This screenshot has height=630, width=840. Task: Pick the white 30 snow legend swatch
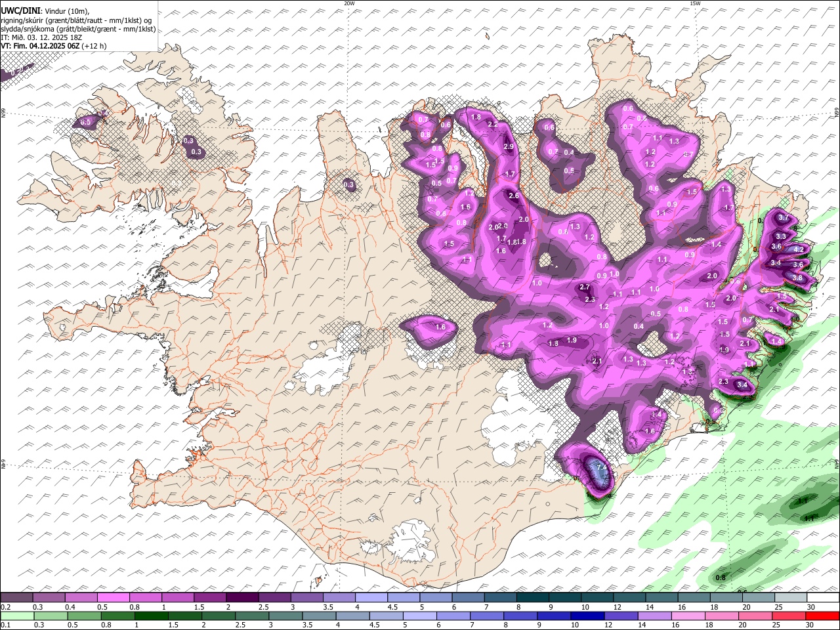coord(823,597)
